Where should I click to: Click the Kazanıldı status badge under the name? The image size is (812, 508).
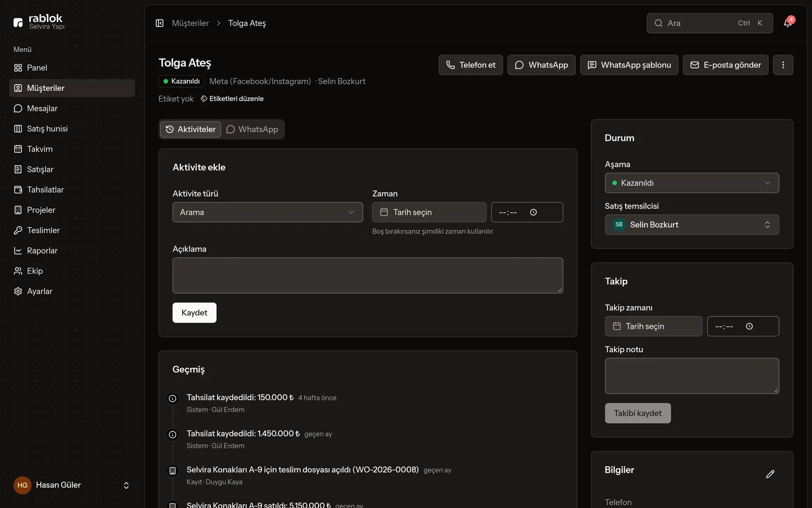point(181,81)
